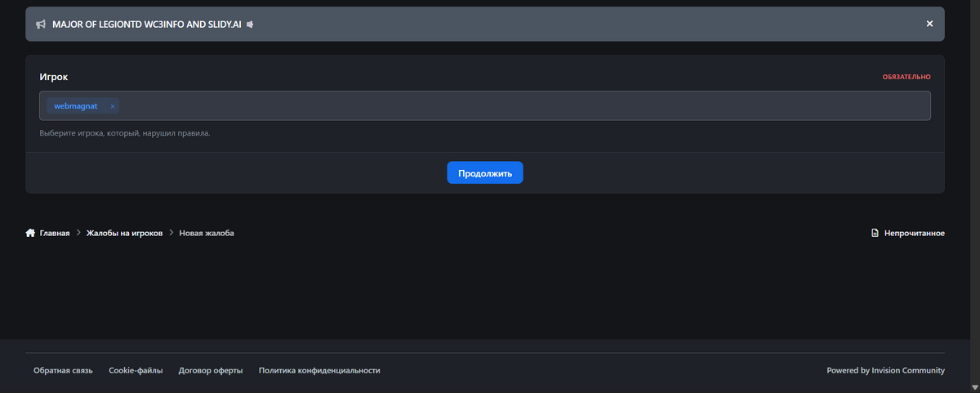The image size is (980, 393).
Task: Click the chevron before Новая жалоба
Action: point(171,233)
